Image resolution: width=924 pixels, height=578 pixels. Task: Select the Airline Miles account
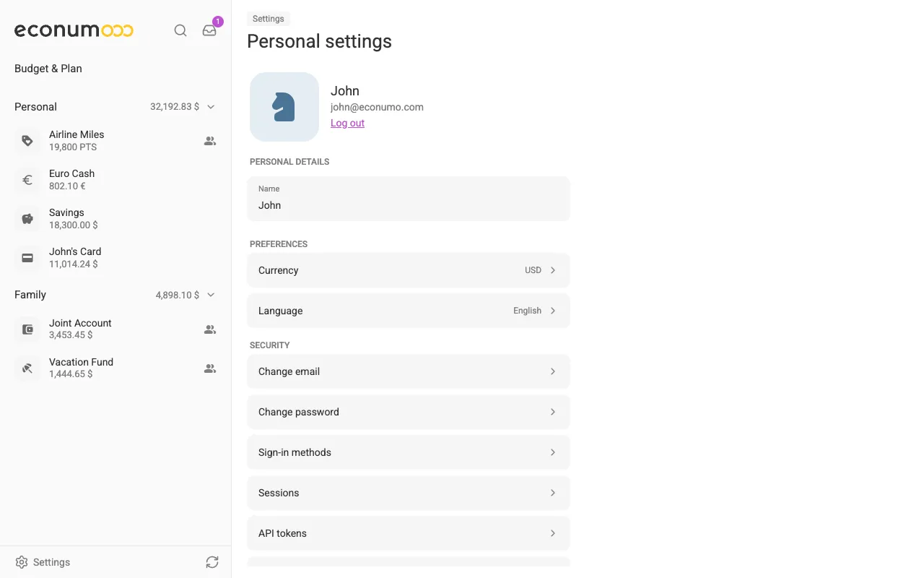(115, 141)
